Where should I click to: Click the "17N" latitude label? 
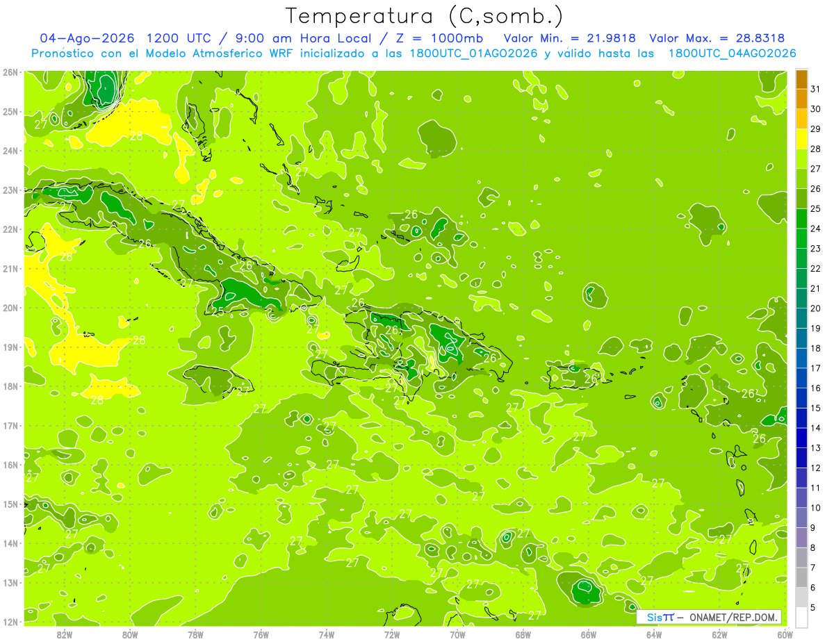(10, 426)
